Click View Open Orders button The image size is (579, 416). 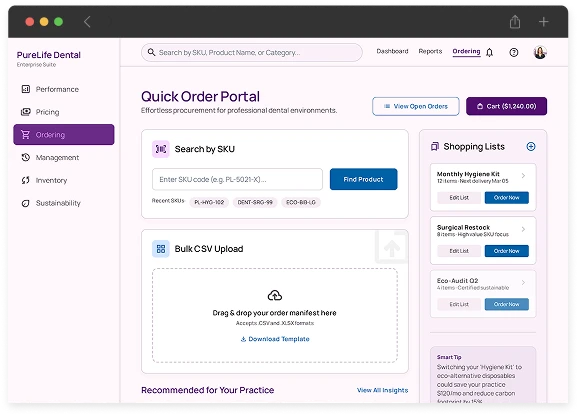click(x=416, y=106)
